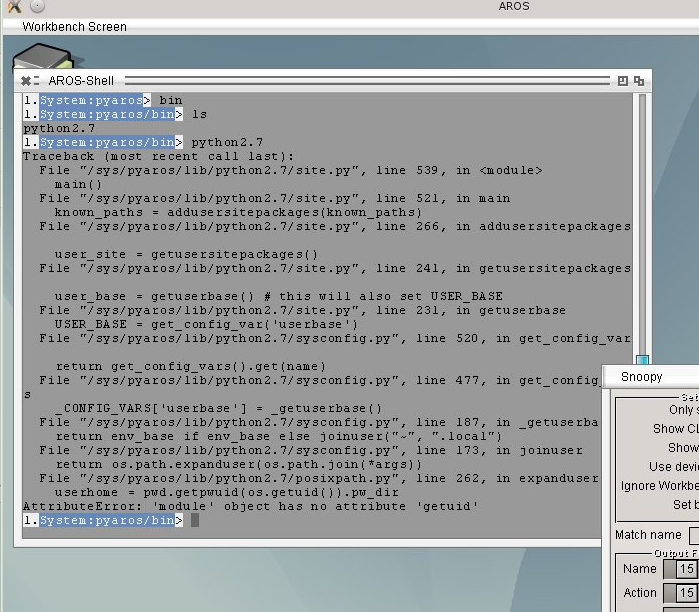
Task: Toggle the 'Ignore Workbe…' option in Snoopy
Action: 659,486
